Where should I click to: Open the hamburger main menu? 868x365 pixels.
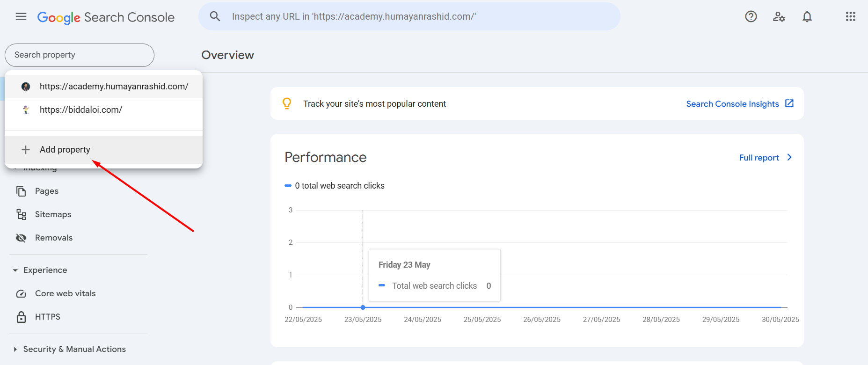[21, 17]
